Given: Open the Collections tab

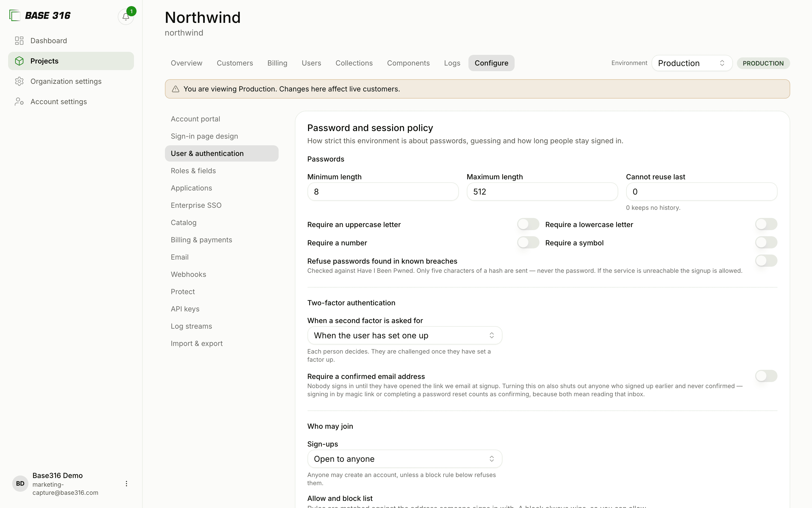Looking at the screenshot, I should tap(354, 63).
